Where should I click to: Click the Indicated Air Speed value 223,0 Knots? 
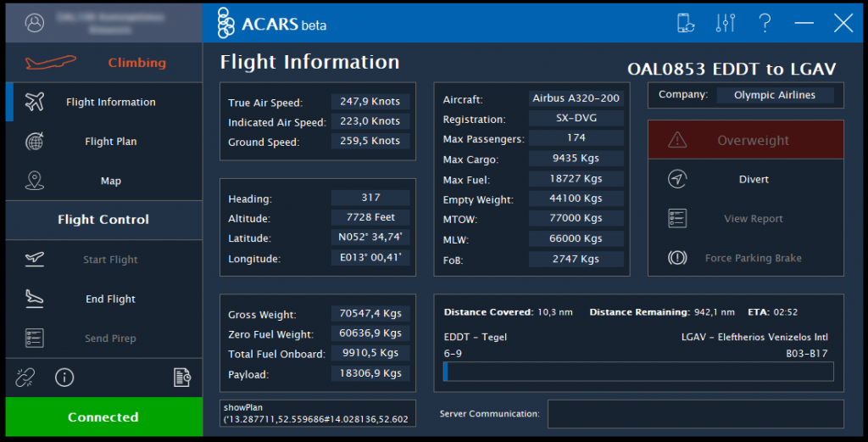tap(370, 120)
